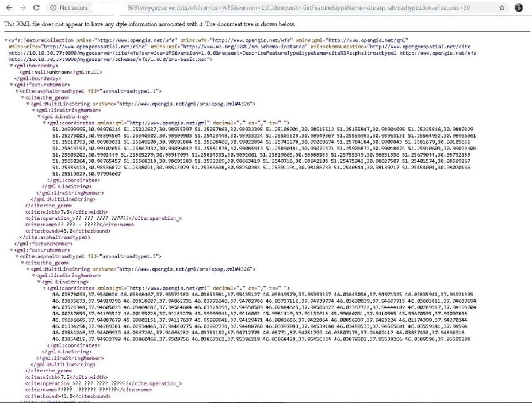532x403 pixels.
Task: Collapse the second gml:coordinates node
Action: click(x=45, y=288)
